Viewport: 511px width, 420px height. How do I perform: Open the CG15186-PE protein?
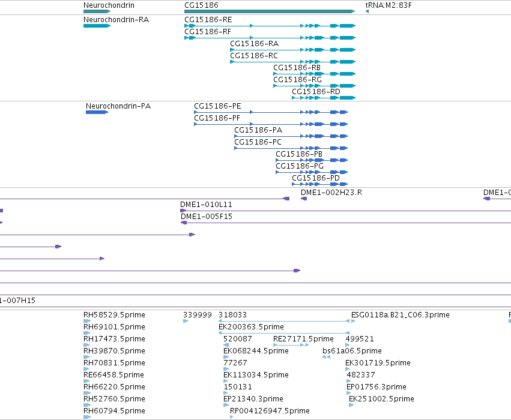(x=217, y=106)
